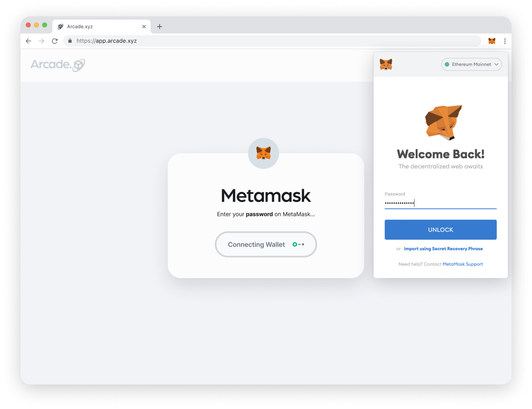532x409 pixels.
Task: Click the Welcome Back! heading
Action: coord(441,154)
